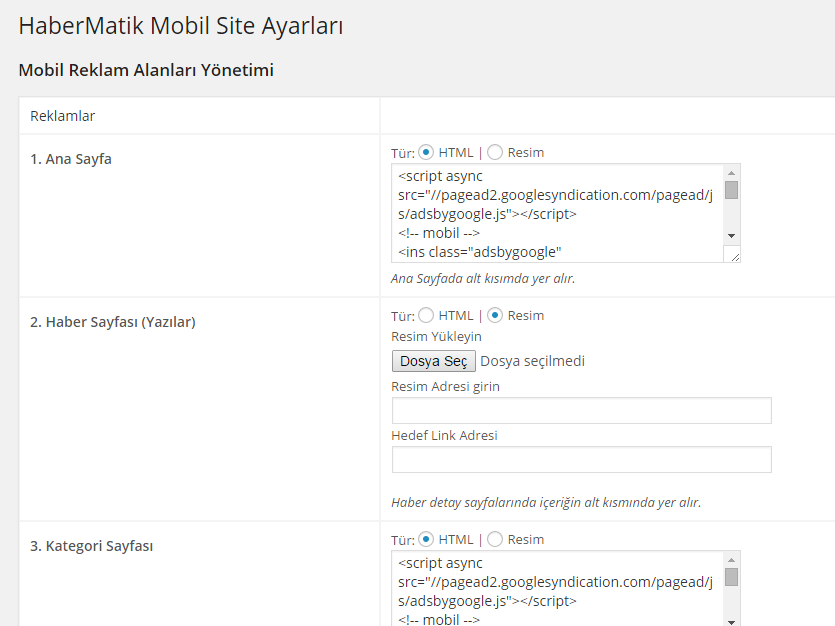Click the 'Hedef Link Adresi' label
The image size is (835, 626).
coord(444,435)
